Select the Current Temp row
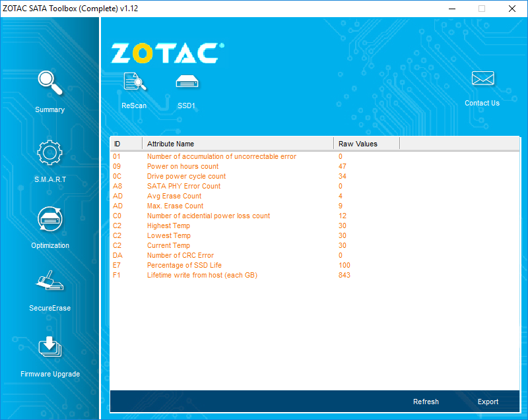The image size is (528, 420). coord(315,245)
